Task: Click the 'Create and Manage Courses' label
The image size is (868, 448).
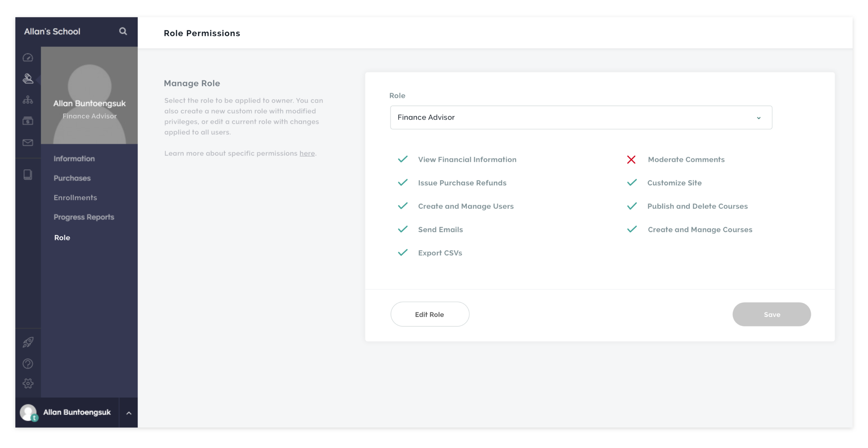Action: (x=700, y=230)
